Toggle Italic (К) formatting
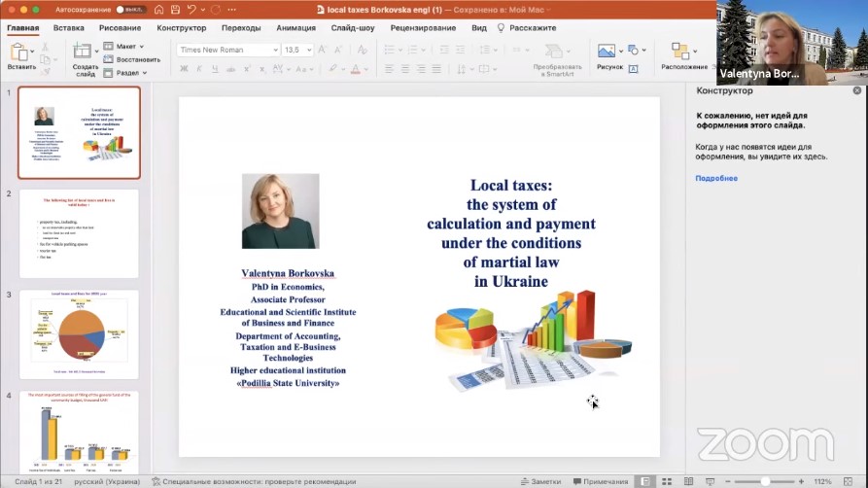The width and height of the screenshot is (868, 488). (x=199, y=69)
